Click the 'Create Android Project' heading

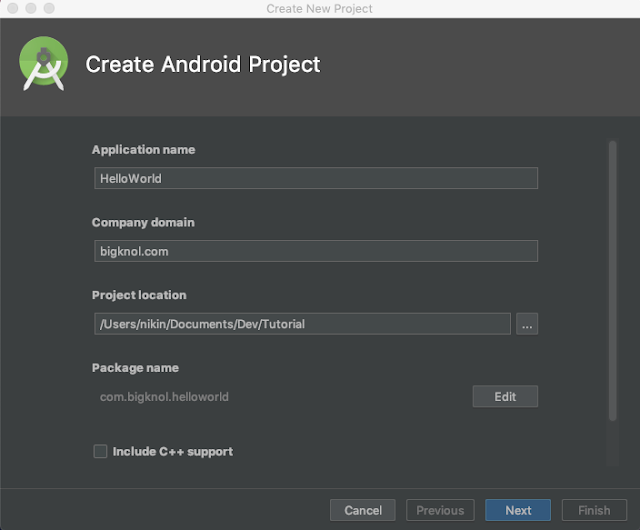tap(203, 65)
